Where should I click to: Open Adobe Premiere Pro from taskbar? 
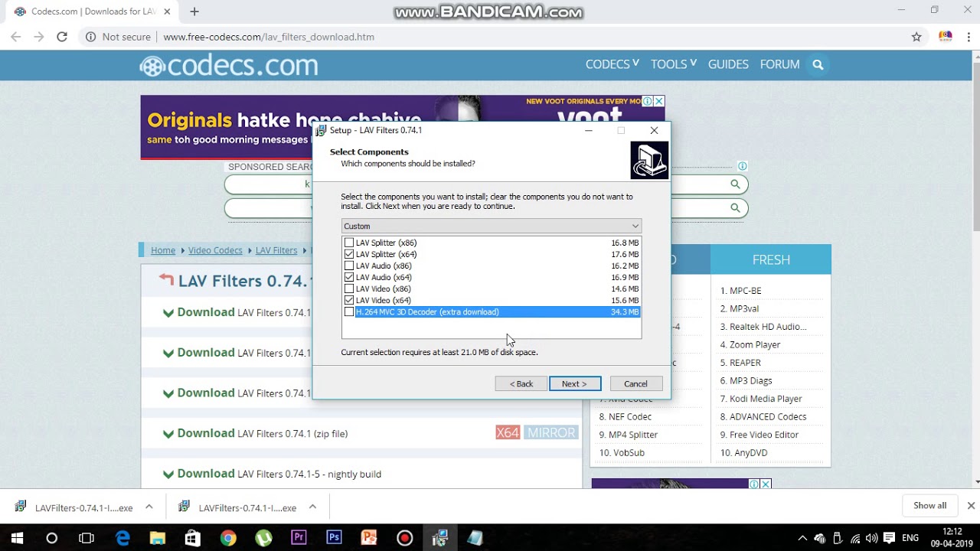[x=299, y=538]
